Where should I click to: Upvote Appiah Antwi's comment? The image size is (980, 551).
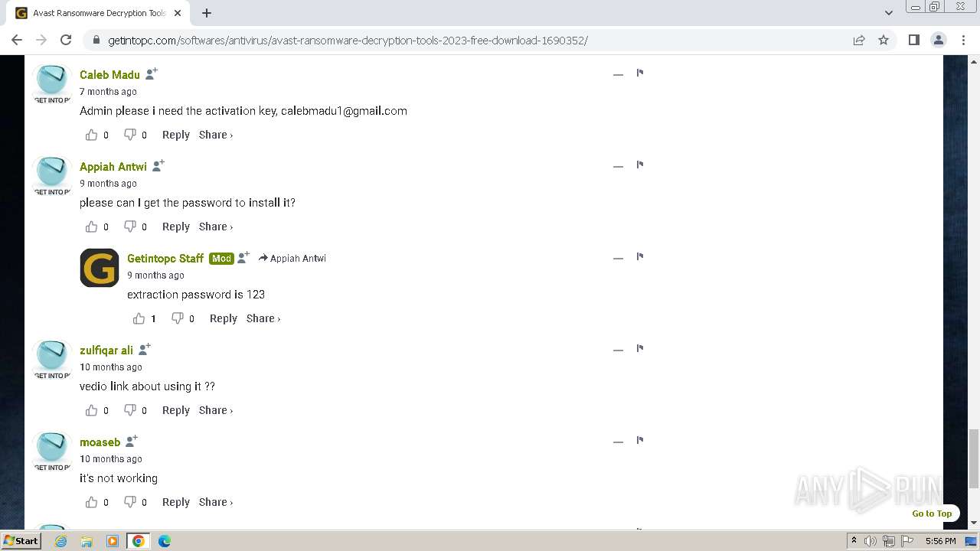pyautogui.click(x=92, y=227)
